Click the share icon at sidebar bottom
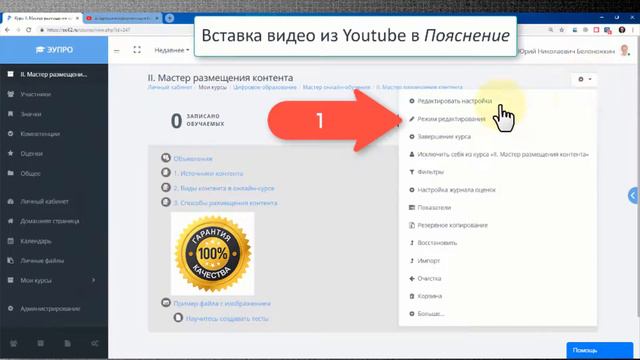Viewport: 640px width, 360px height. pyautogui.click(x=95, y=343)
